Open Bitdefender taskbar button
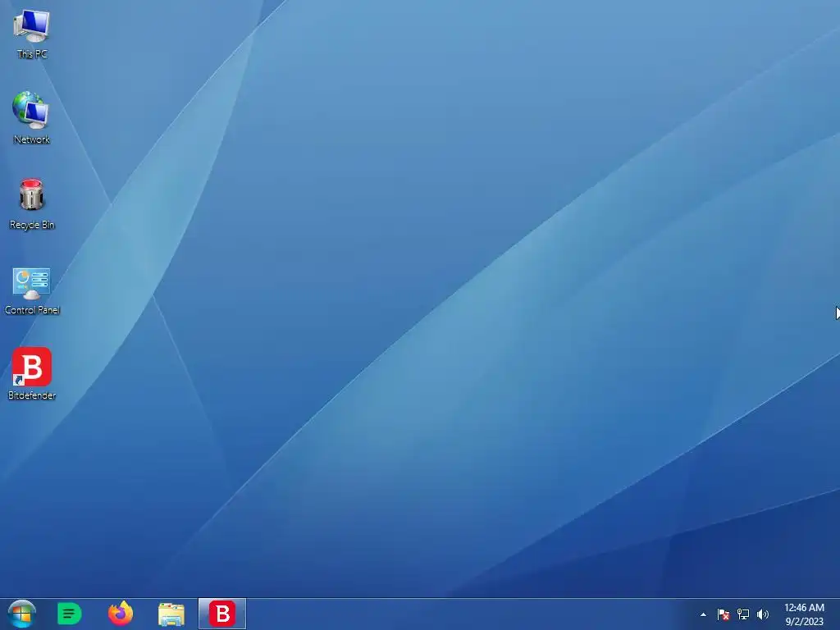The width and height of the screenshot is (840, 630). point(222,614)
